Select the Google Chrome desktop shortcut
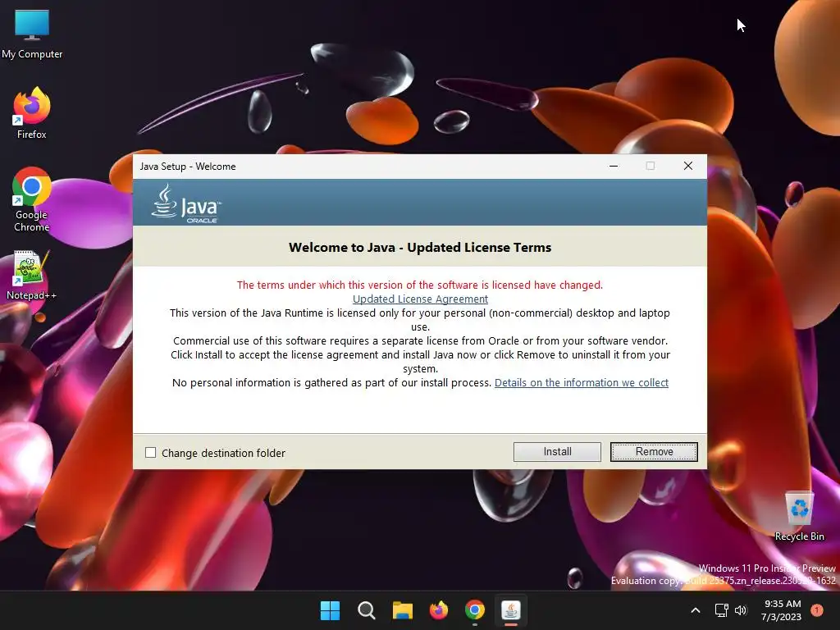 click(x=32, y=199)
